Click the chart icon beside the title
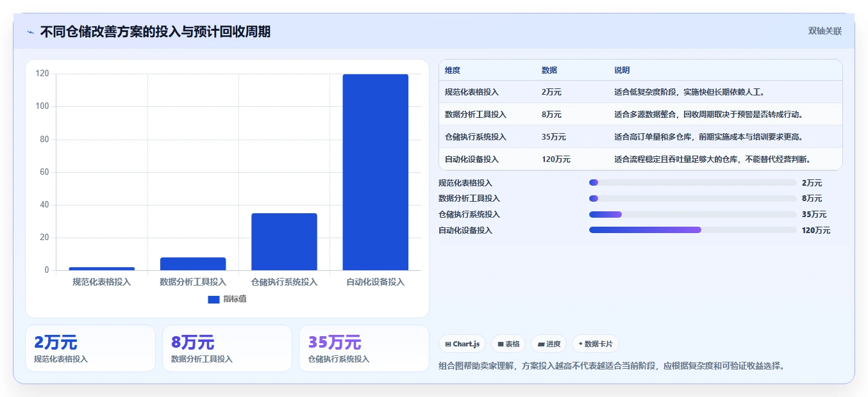This screenshot has width=868, height=397. click(31, 32)
